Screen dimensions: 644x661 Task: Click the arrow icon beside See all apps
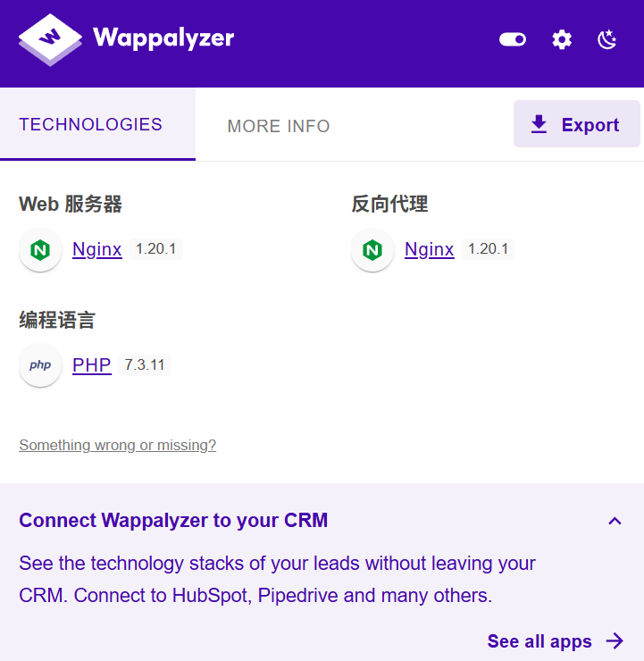coord(615,640)
